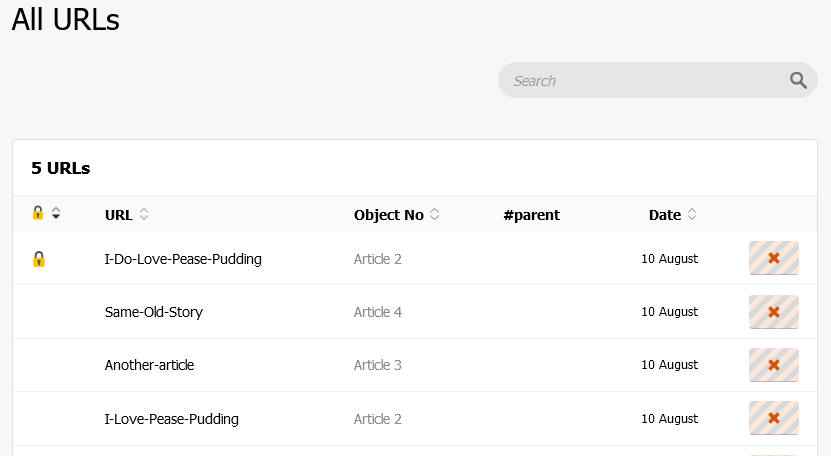831x456 pixels.
Task: Open Article 4 object link
Action: (377, 312)
